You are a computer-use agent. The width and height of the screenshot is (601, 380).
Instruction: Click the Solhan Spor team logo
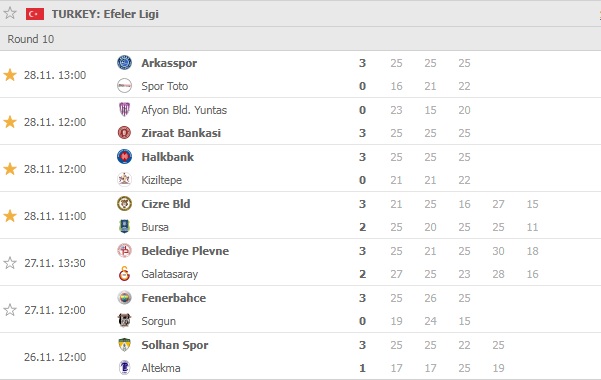[124, 345]
